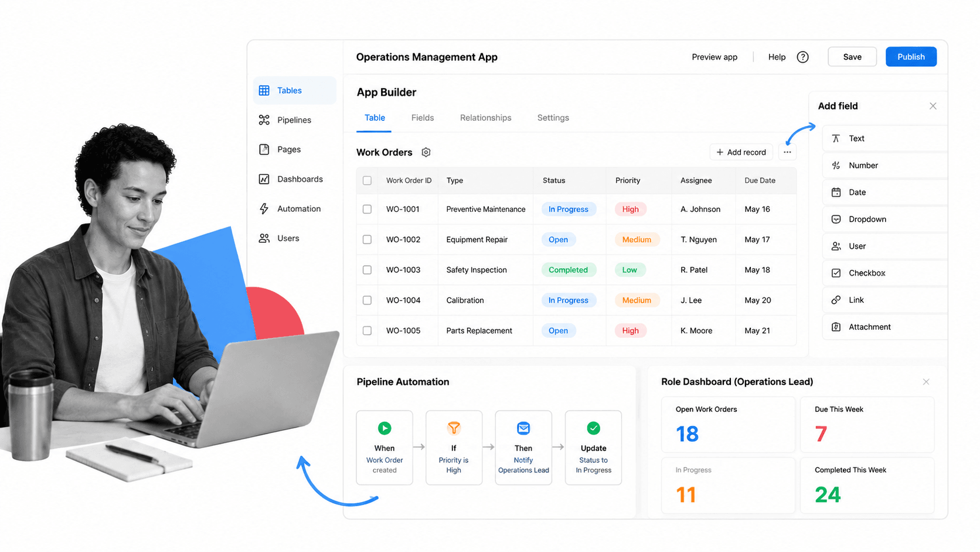
Task: Click the Help question mark icon
Action: (803, 57)
